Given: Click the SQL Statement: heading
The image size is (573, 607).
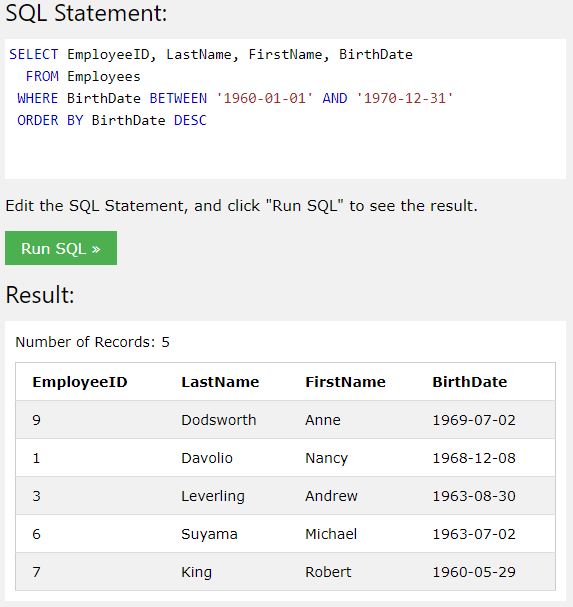Looking at the screenshot, I should pos(86,13).
